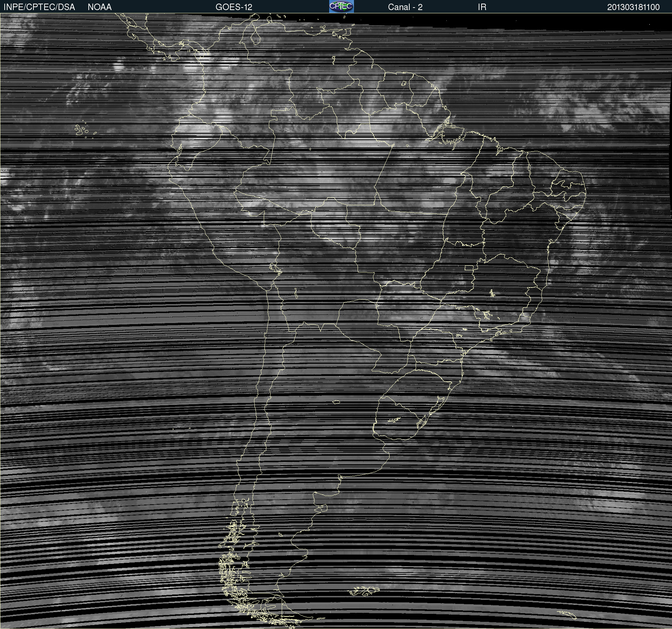
Task: Click the GOES-12 satellite label
Action: pyautogui.click(x=234, y=7)
